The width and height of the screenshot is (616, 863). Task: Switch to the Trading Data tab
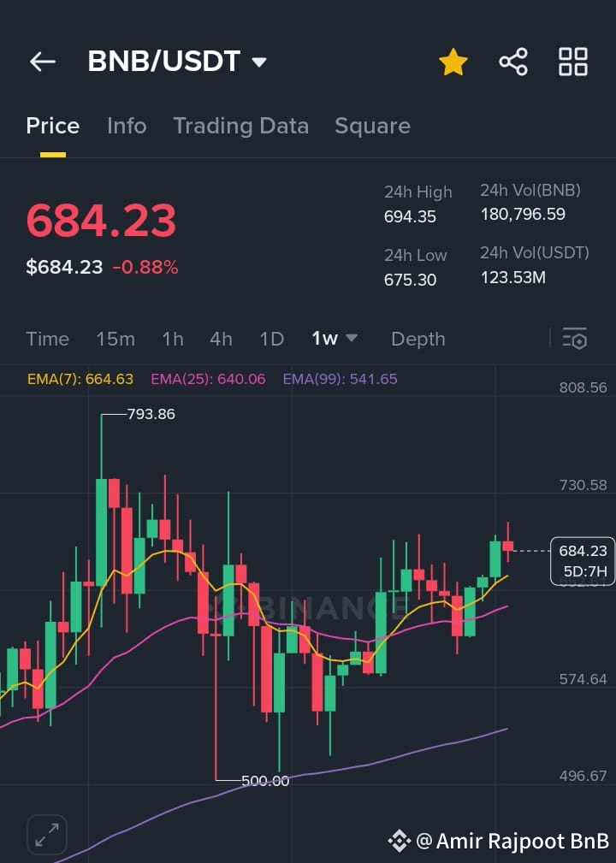(241, 126)
